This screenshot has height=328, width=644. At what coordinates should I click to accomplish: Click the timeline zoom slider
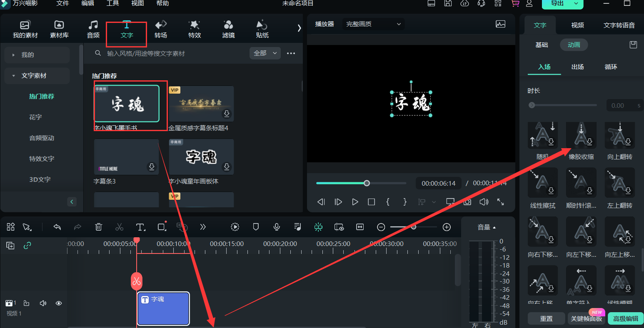click(x=413, y=227)
